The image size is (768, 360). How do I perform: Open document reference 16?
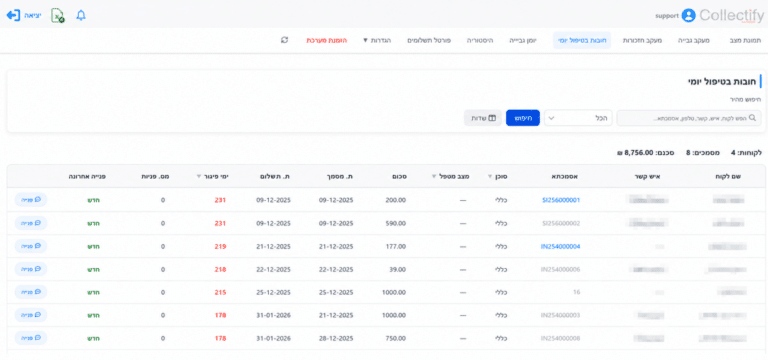tap(576, 292)
